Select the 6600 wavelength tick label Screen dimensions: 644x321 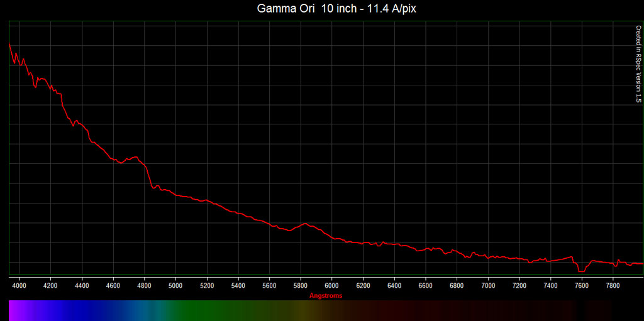(425, 285)
